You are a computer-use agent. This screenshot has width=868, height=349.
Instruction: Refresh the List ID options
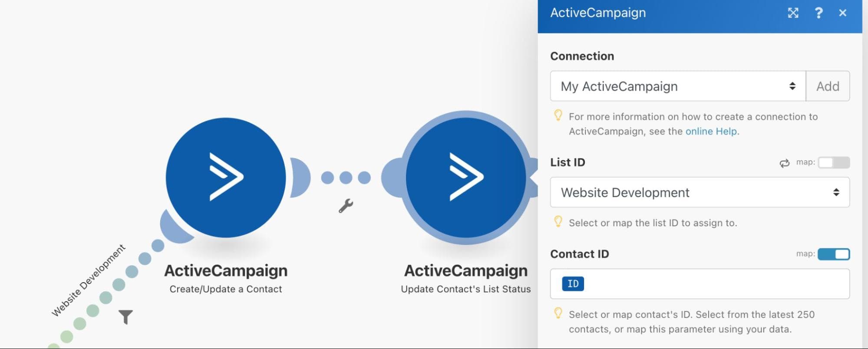(784, 163)
